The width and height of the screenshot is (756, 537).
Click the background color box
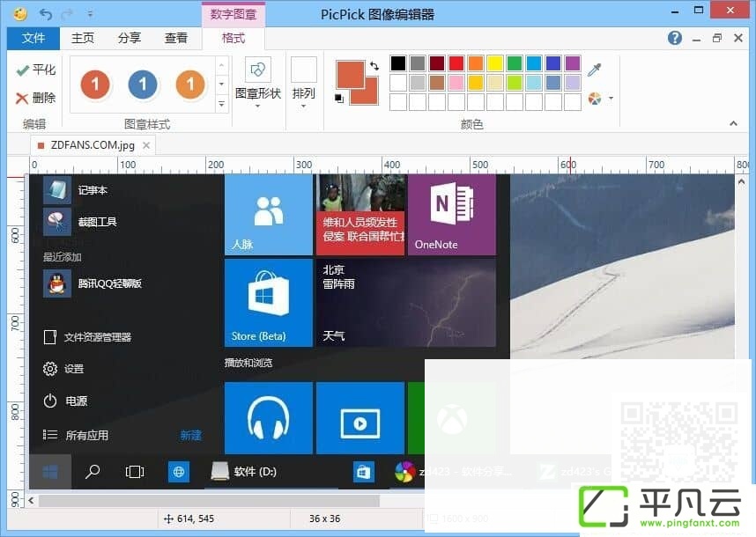371,96
